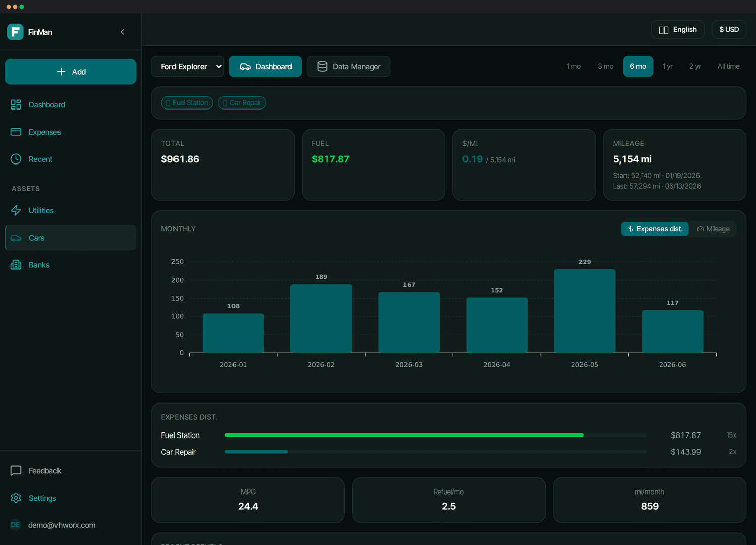Click the Feedback speech bubble icon
Screen dimensions: 756x545
[16, 471]
